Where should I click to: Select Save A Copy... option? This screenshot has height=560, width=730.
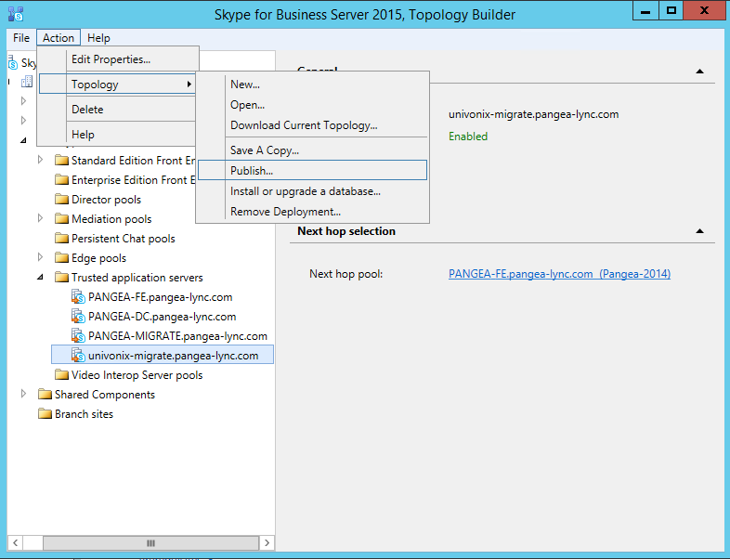[312, 150]
